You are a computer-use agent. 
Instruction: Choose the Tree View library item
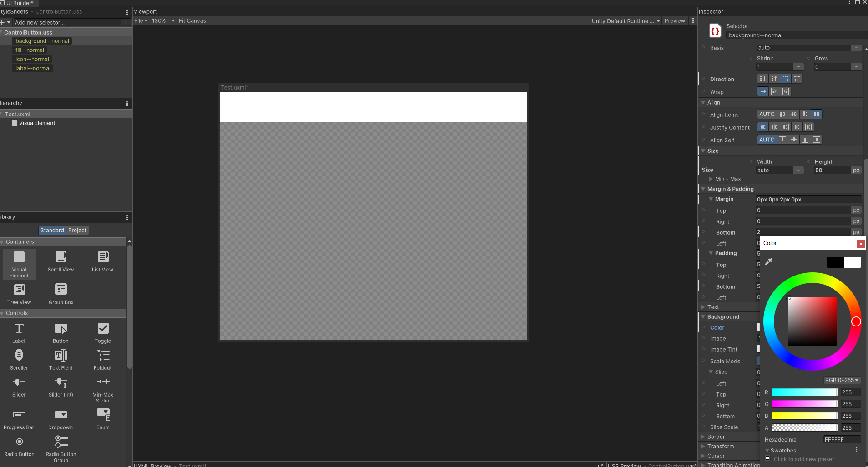point(19,294)
